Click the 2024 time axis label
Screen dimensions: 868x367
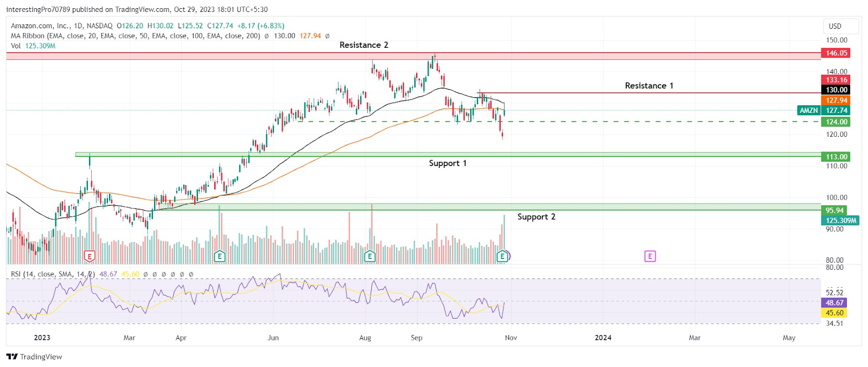pyautogui.click(x=603, y=338)
